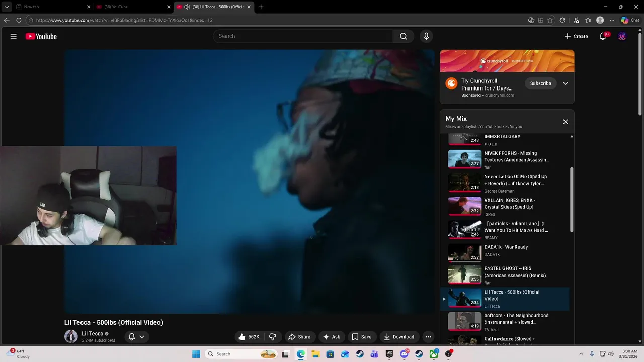Open the Crunchyroll banner ad
The width and height of the screenshot is (644, 362).
[x=507, y=61]
